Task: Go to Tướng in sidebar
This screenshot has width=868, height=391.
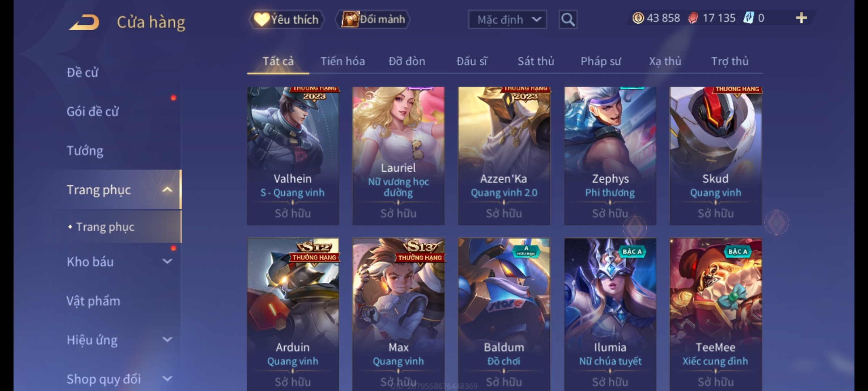Action: tap(85, 151)
